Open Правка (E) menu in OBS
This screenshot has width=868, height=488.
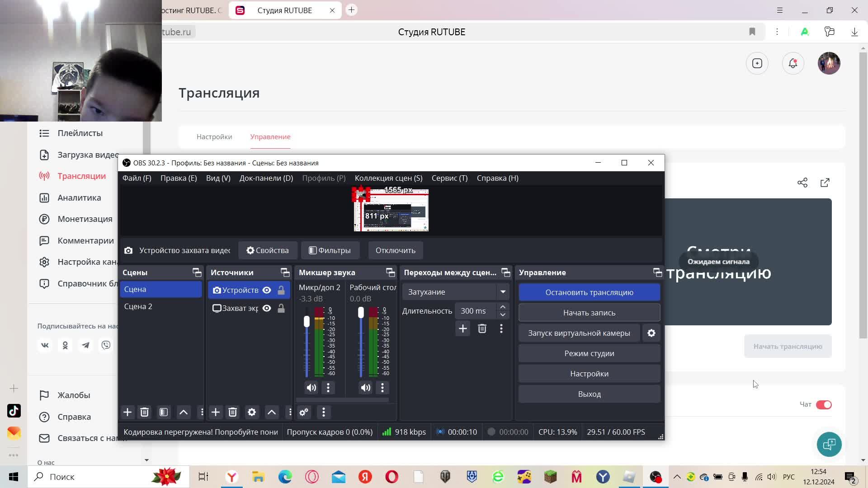point(179,178)
